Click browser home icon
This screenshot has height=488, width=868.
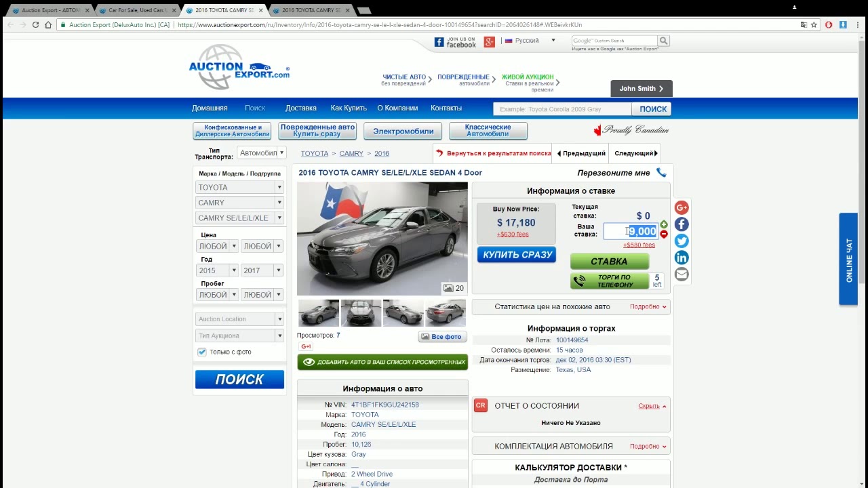click(x=48, y=24)
